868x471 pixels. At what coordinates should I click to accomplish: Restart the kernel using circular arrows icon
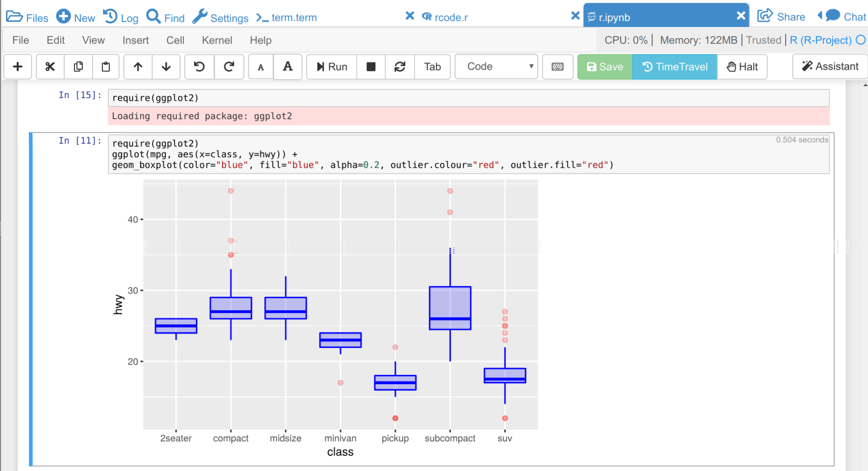pos(400,66)
